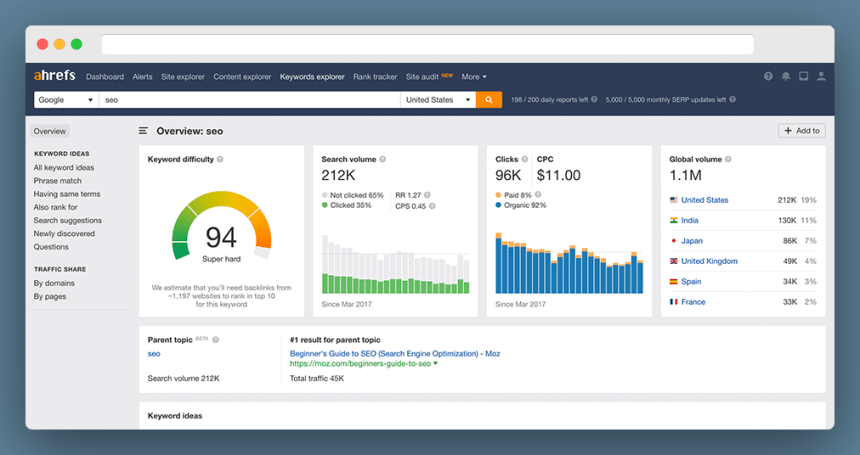Click the France flag icon

(674, 302)
